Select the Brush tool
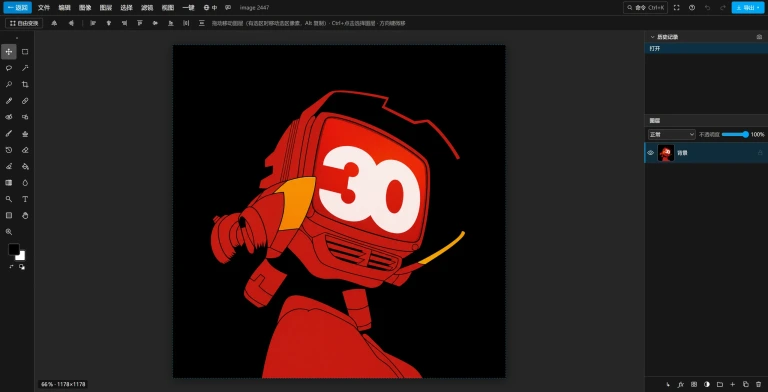The width and height of the screenshot is (768, 392). click(x=9, y=134)
